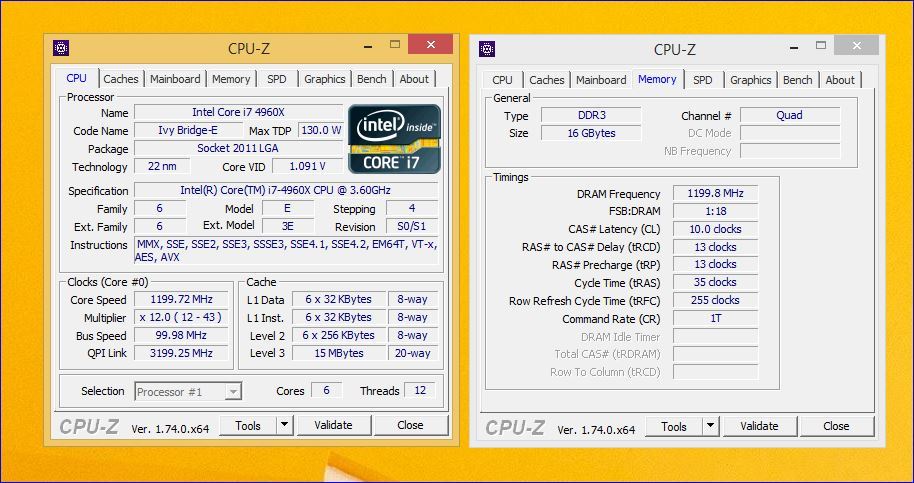Click the Revision value 'S0/S1'
The width and height of the screenshot is (914, 483).
(x=412, y=227)
